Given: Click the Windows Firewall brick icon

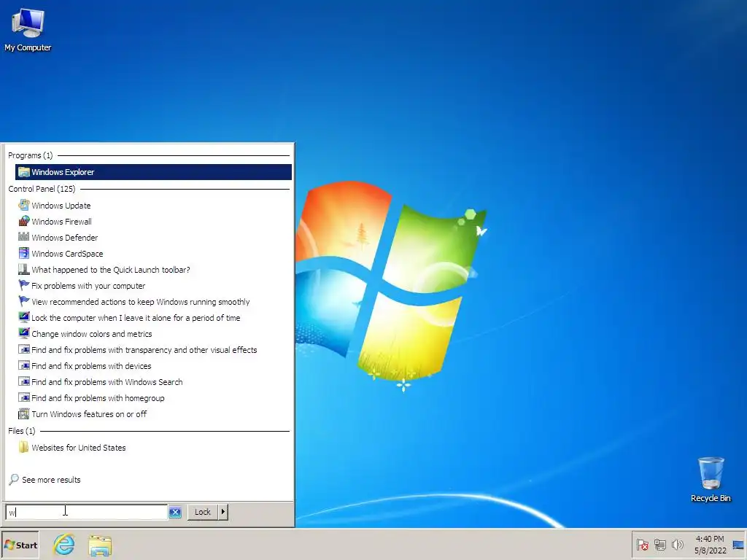Looking at the screenshot, I should (x=24, y=222).
